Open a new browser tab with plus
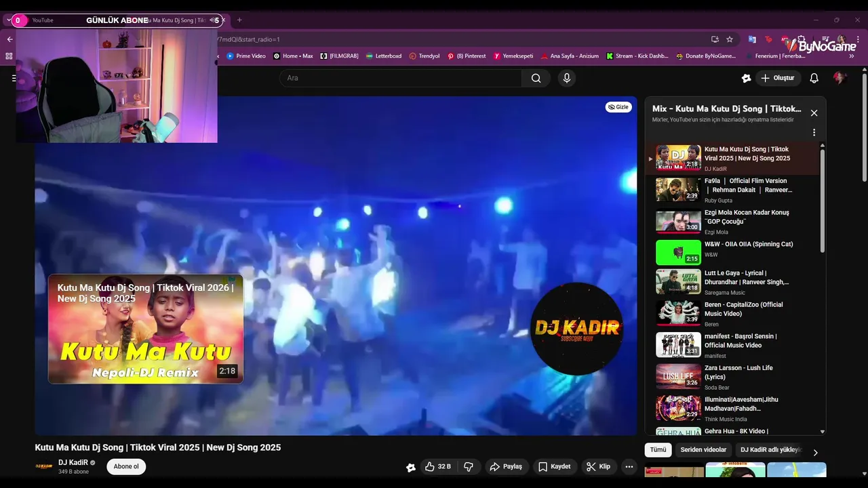This screenshot has height=488, width=868. (x=239, y=20)
